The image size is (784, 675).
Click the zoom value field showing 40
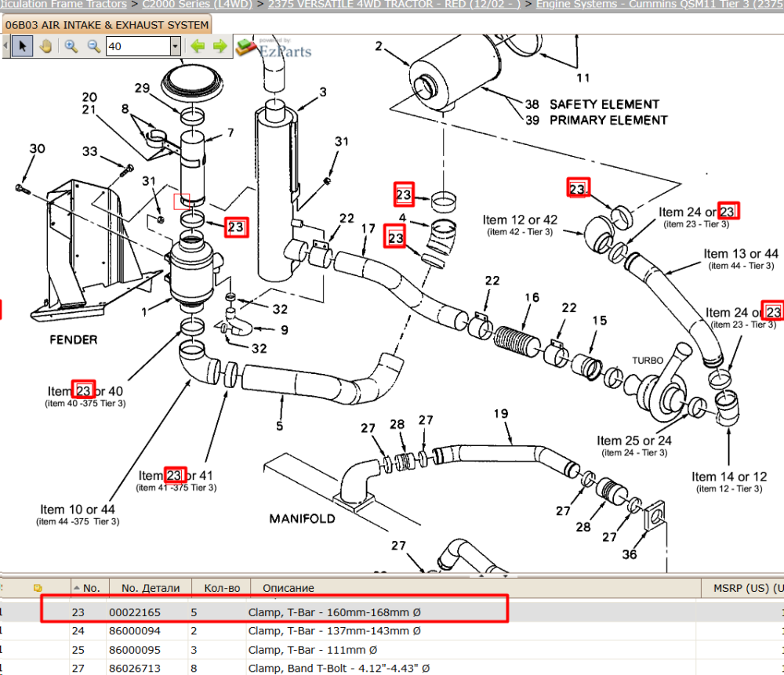point(139,46)
